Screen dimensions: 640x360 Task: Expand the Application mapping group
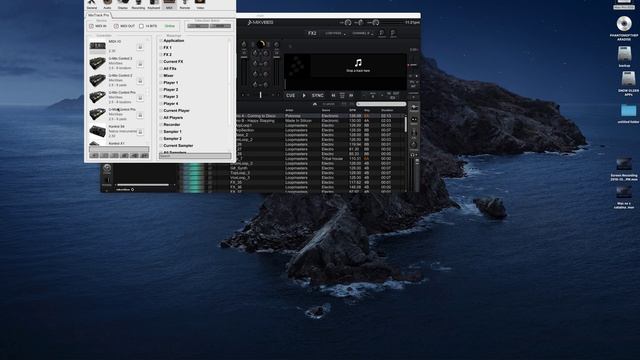(x=161, y=41)
